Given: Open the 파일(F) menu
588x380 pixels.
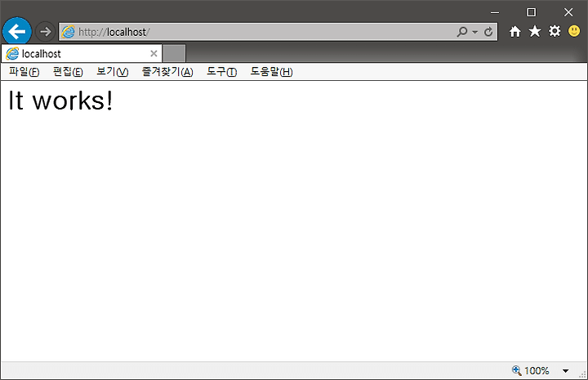Looking at the screenshot, I should coord(24,72).
